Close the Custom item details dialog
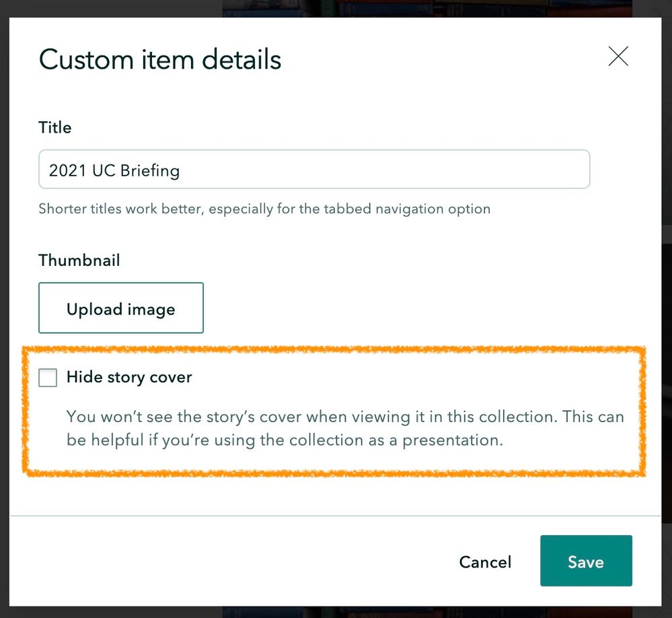 pyautogui.click(x=618, y=57)
